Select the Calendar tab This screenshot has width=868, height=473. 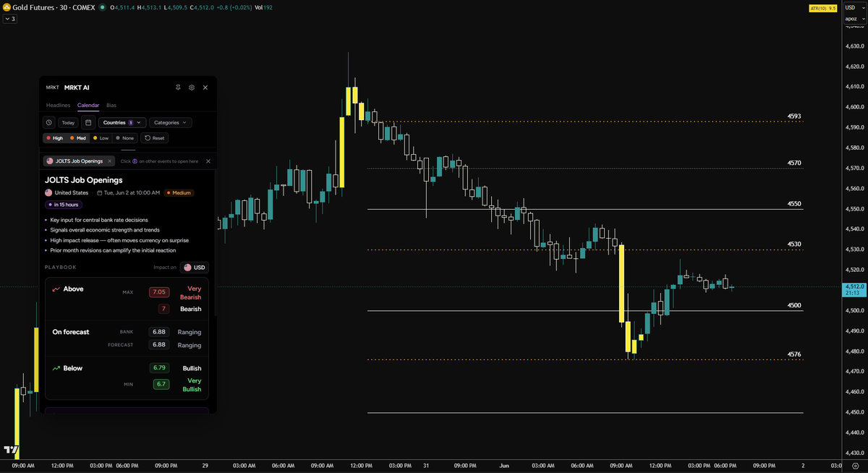(x=88, y=106)
